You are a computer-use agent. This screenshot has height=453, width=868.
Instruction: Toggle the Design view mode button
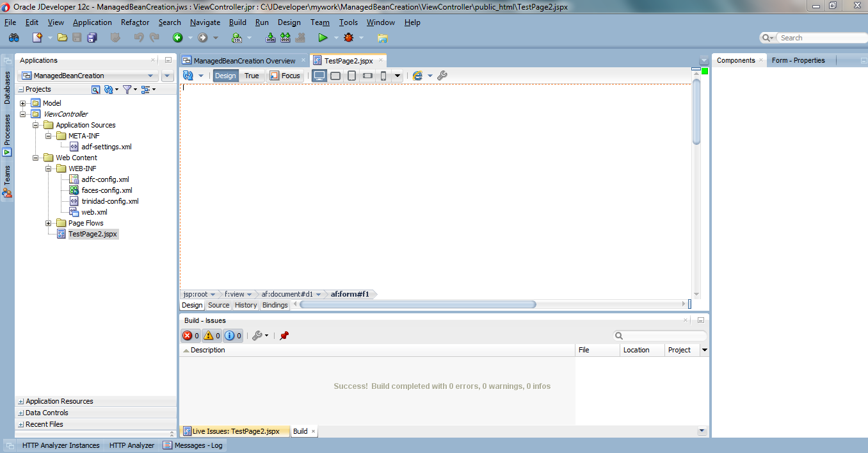[x=225, y=76]
